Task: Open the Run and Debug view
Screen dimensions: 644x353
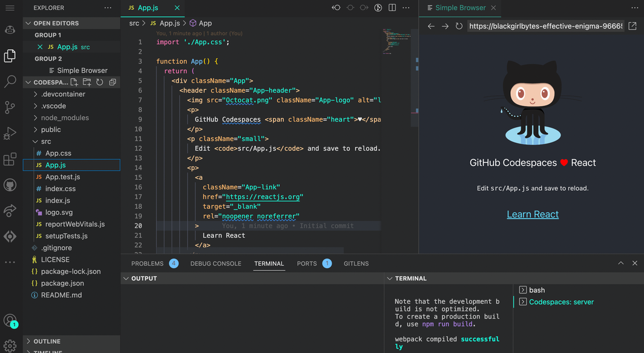Action: [10, 133]
